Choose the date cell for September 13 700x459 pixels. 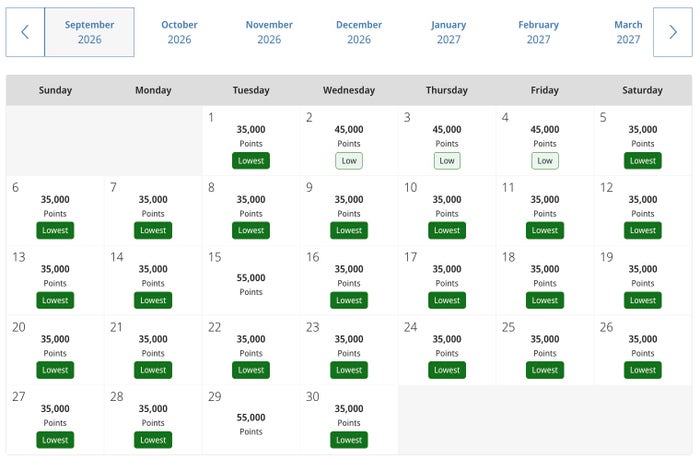55,280
